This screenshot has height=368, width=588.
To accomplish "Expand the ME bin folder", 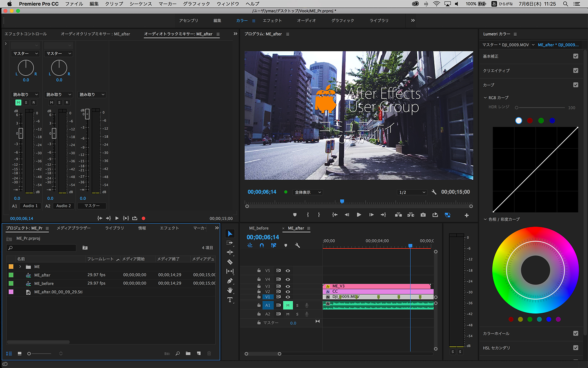I will [x=20, y=267].
